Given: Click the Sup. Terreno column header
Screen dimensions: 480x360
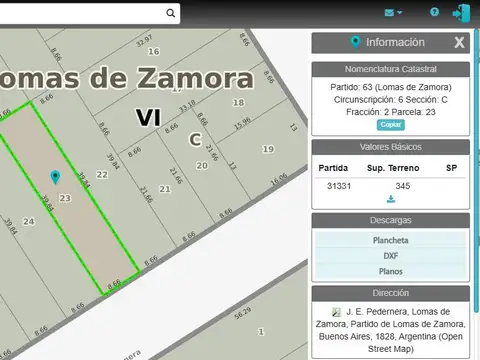Looking at the screenshot, I should 393,168.
